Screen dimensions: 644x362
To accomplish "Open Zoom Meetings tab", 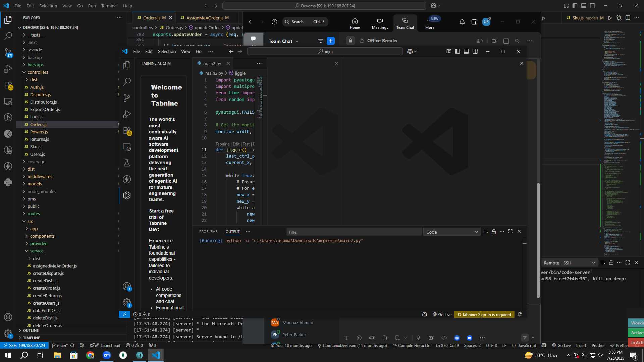I will pos(380,23).
